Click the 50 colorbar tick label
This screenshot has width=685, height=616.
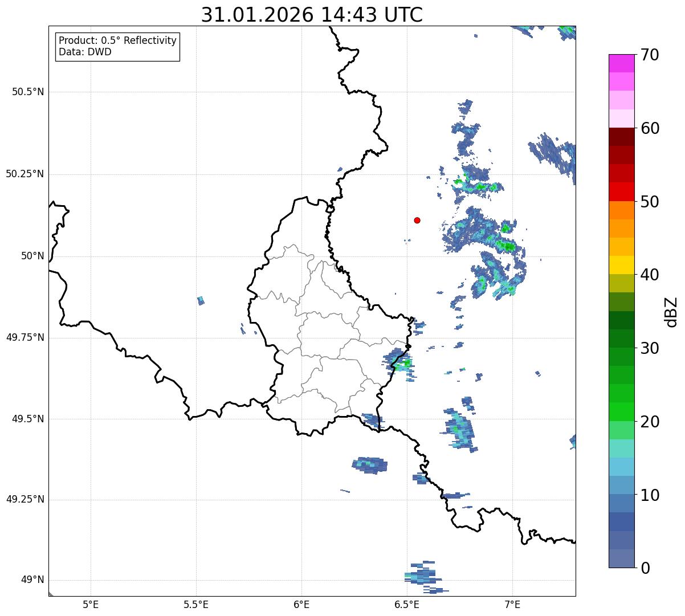[650, 202]
